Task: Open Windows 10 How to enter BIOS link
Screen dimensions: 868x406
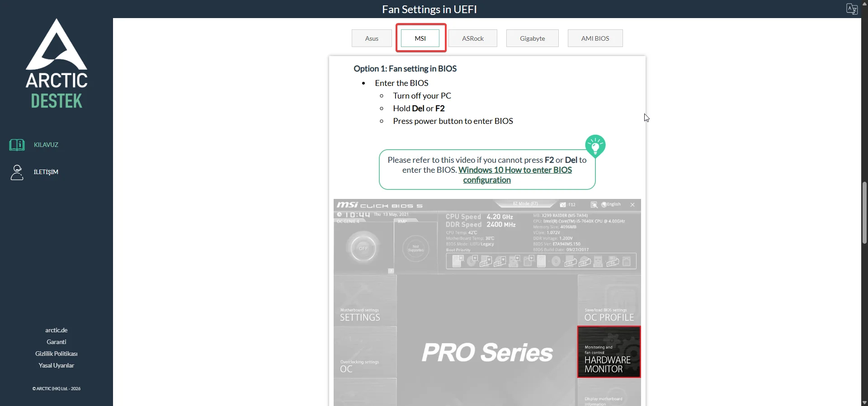Action: (x=515, y=175)
